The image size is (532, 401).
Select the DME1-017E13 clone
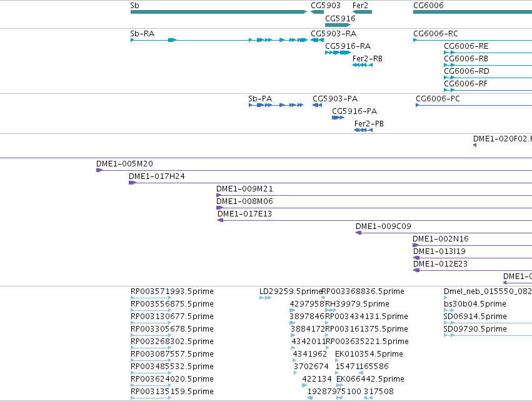pos(374,221)
